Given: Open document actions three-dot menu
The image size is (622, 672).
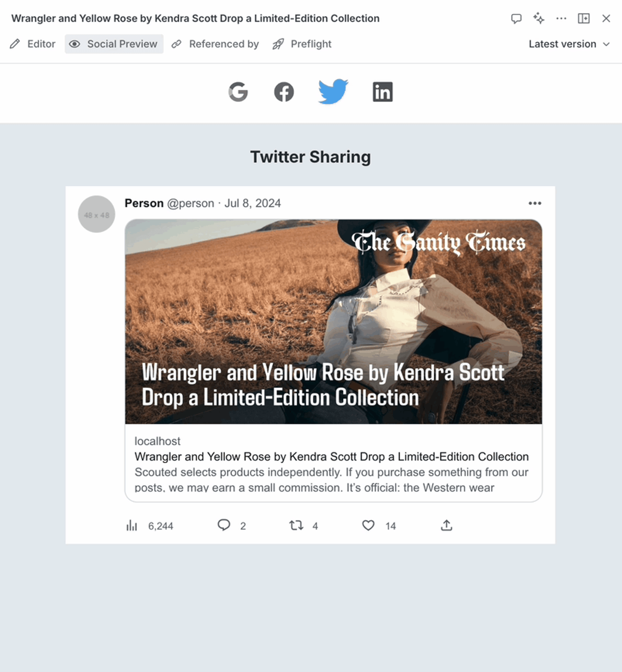Looking at the screenshot, I should click(x=561, y=18).
